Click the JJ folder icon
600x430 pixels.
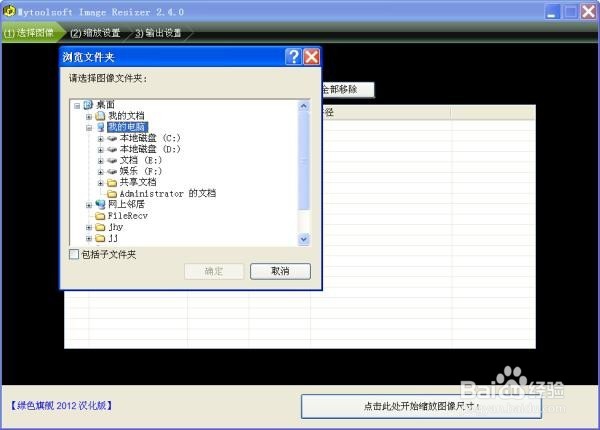tap(100, 238)
